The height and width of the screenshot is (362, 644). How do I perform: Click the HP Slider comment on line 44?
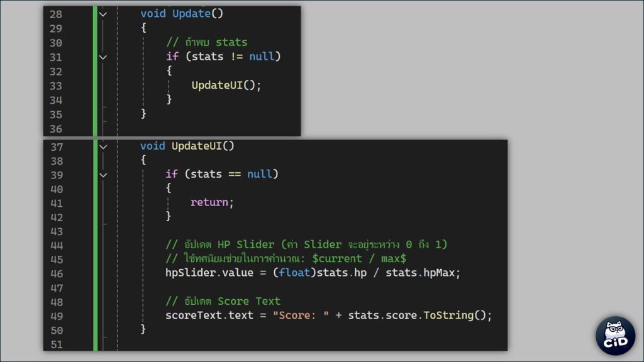pos(306,244)
